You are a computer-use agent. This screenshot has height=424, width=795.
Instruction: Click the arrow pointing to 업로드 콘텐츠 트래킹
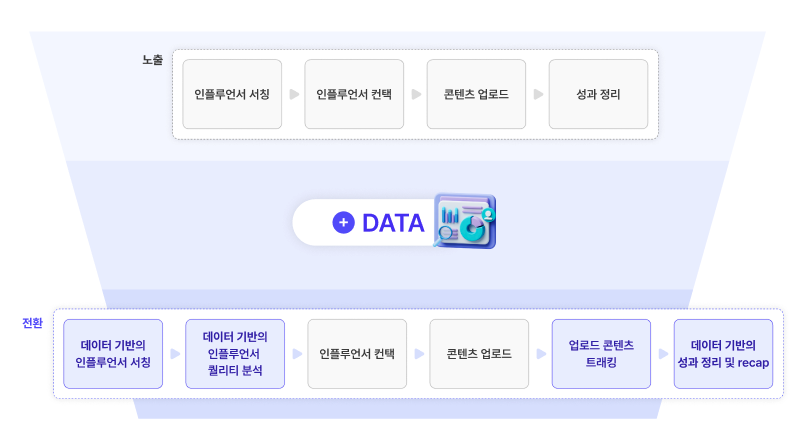pyautogui.click(x=541, y=354)
